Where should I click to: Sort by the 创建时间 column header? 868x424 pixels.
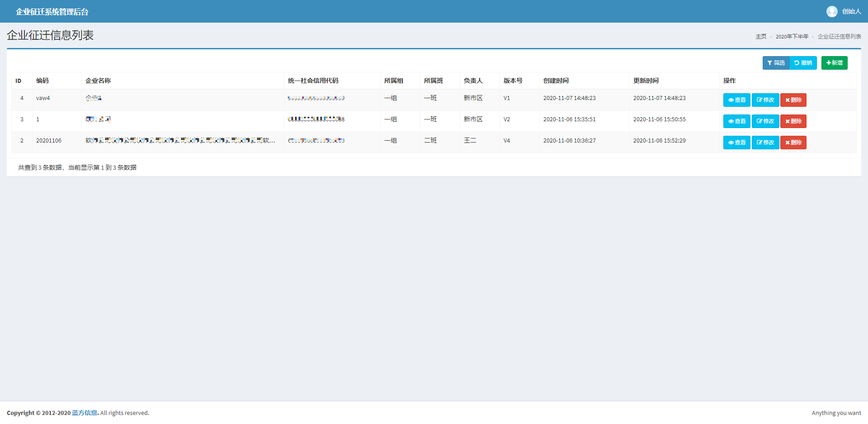(x=556, y=81)
